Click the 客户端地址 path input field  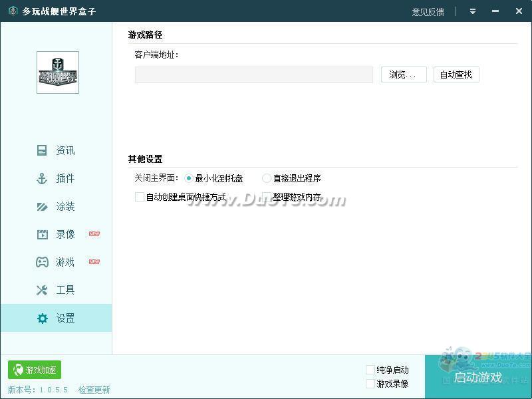pos(253,74)
